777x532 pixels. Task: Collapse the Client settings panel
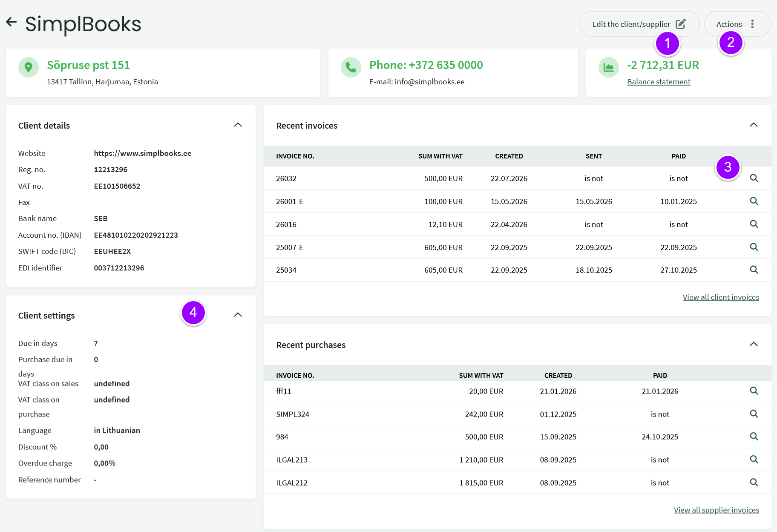point(238,315)
